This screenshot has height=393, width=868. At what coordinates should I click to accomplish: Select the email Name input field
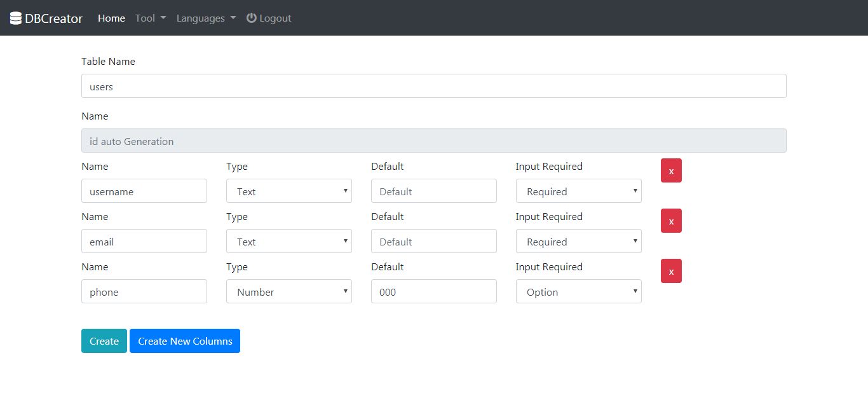[x=144, y=242]
